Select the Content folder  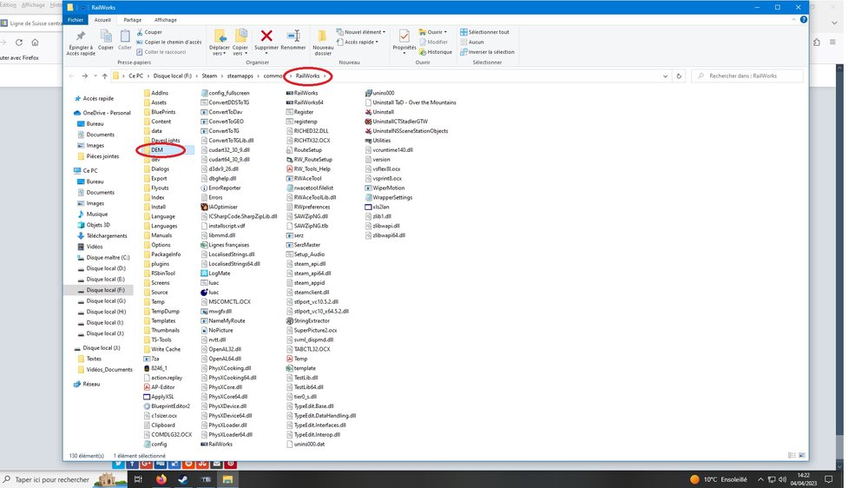point(161,122)
